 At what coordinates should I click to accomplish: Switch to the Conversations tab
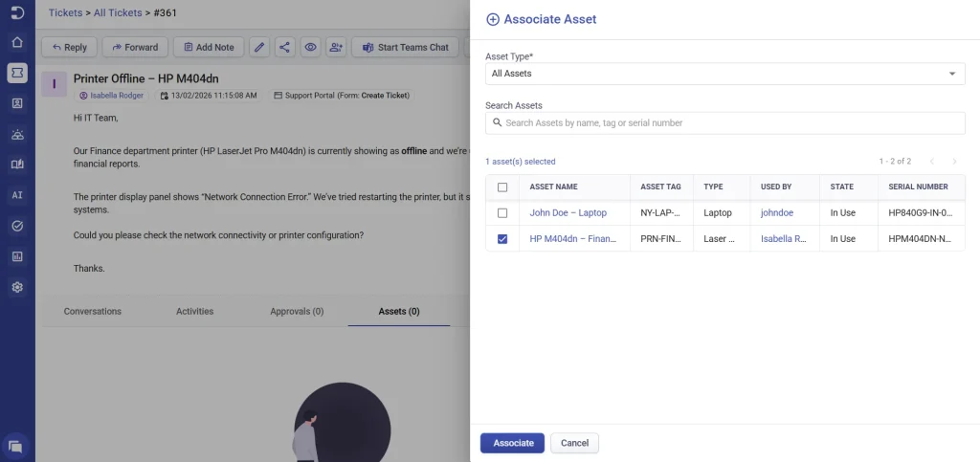[x=93, y=311]
